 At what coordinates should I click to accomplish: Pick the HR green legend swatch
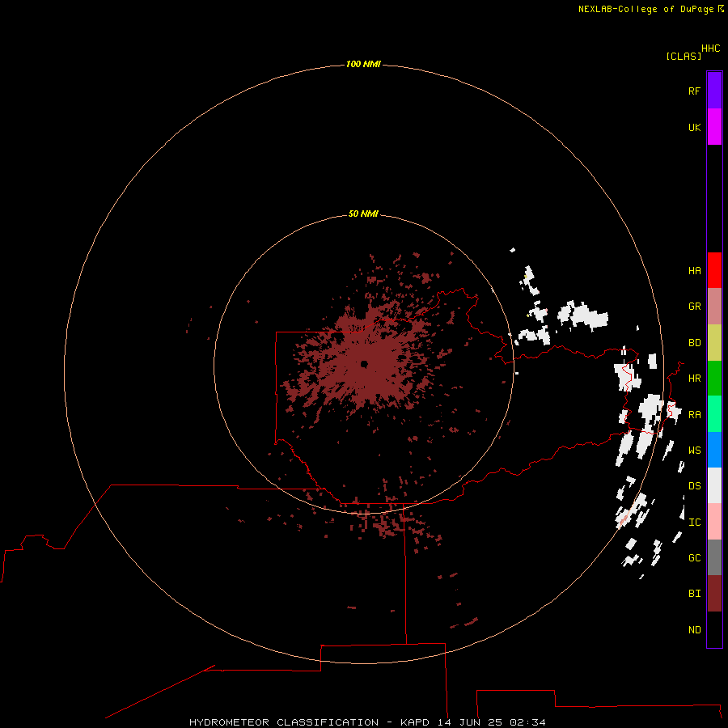point(714,379)
